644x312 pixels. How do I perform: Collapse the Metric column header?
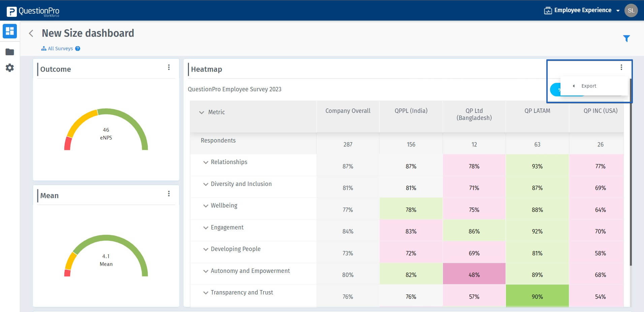click(x=201, y=112)
